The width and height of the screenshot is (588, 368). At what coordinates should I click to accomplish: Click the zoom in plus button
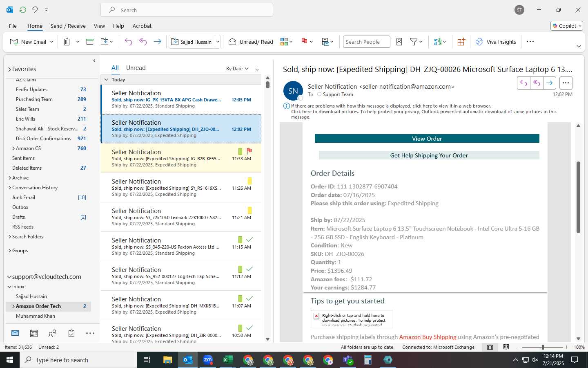pyautogui.click(x=566, y=347)
